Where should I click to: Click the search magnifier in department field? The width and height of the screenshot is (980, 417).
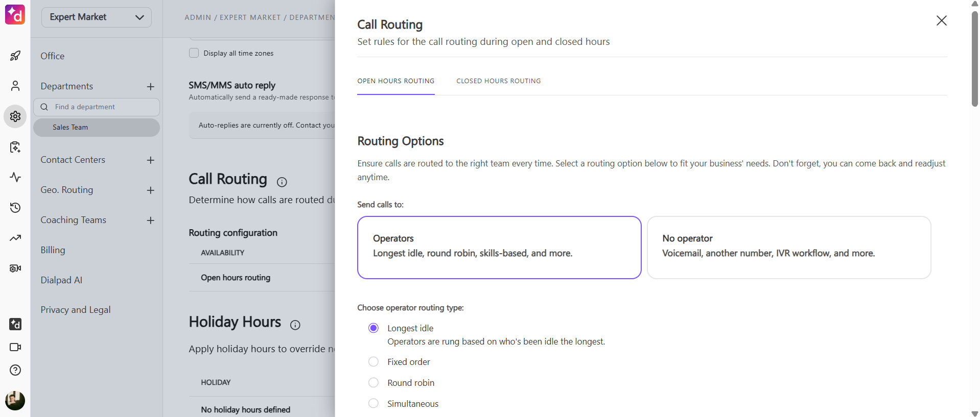coord(44,107)
